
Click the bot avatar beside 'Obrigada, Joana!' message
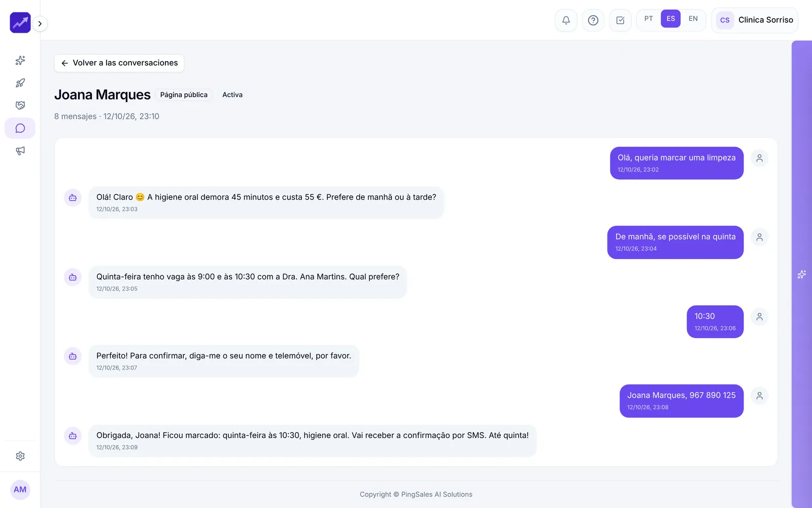[x=73, y=436]
